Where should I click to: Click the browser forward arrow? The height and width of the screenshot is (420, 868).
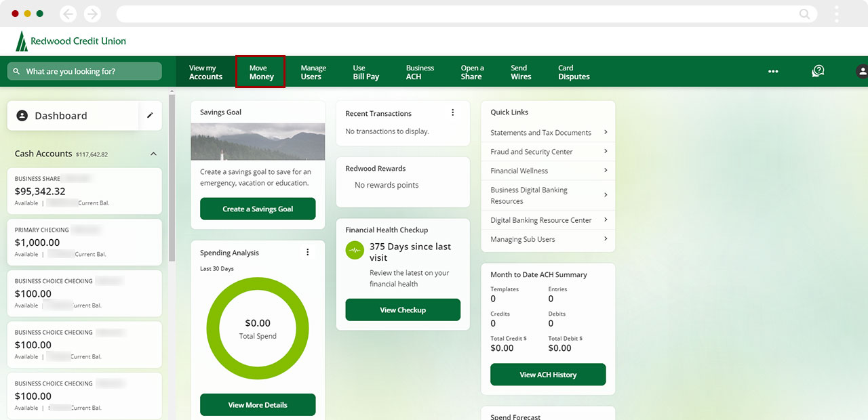click(92, 14)
